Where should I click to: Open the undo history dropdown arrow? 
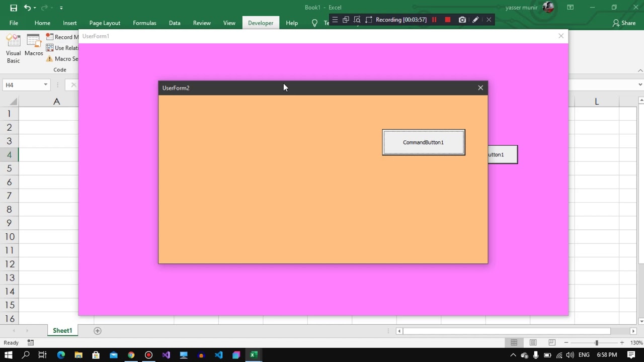[x=35, y=8]
